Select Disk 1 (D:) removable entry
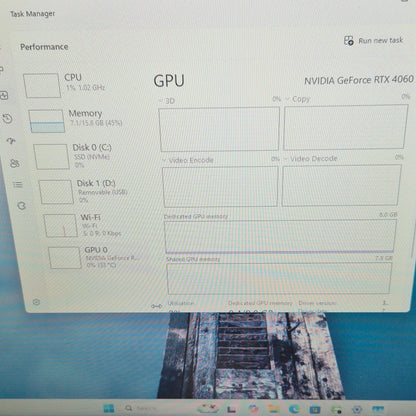 [x=93, y=191]
